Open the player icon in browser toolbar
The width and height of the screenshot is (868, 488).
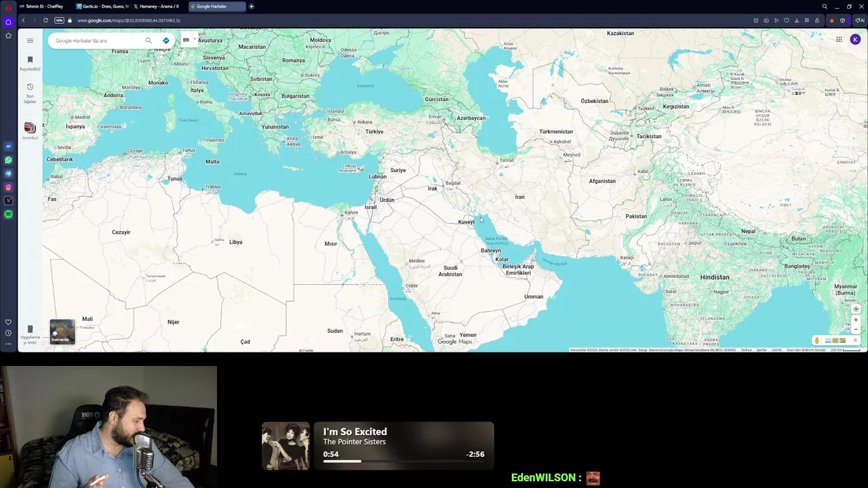[776, 20]
